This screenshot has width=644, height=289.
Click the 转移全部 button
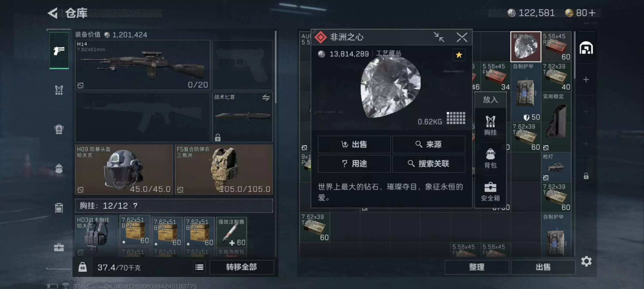241,267
